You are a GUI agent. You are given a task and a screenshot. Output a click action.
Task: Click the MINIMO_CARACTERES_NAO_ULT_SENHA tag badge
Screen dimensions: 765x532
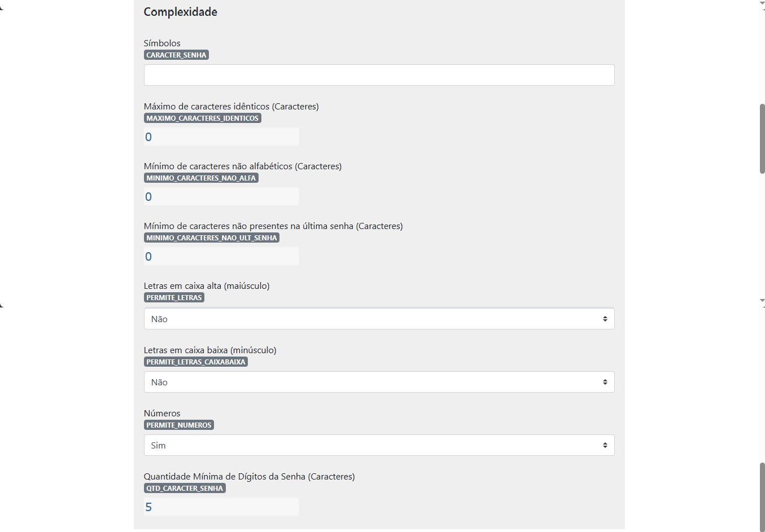[212, 238]
